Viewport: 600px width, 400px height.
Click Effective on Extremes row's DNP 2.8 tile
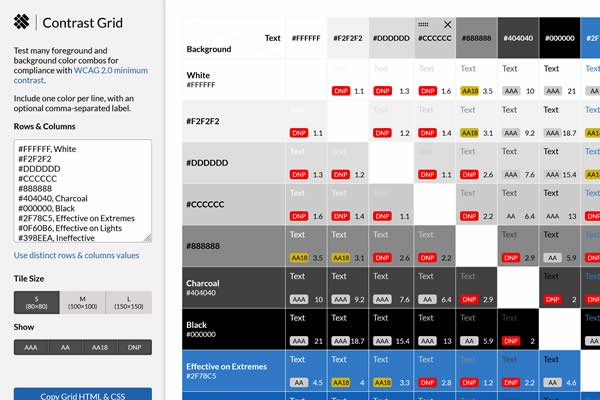coord(435,371)
